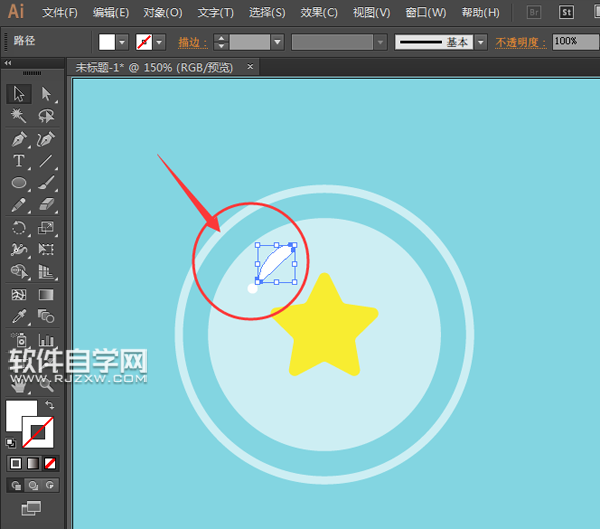Select the Eraser tool

point(46,205)
